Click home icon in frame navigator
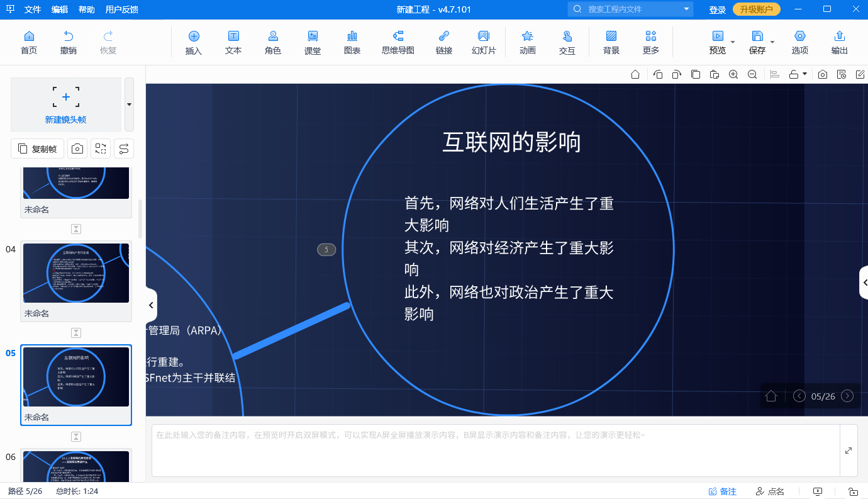 [x=771, y=396]
